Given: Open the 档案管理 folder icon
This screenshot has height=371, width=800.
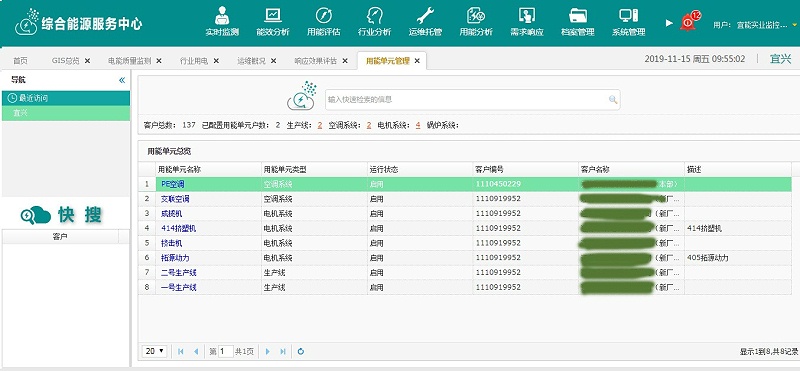Looking at the screenshot, I should [x=578, y=15].
